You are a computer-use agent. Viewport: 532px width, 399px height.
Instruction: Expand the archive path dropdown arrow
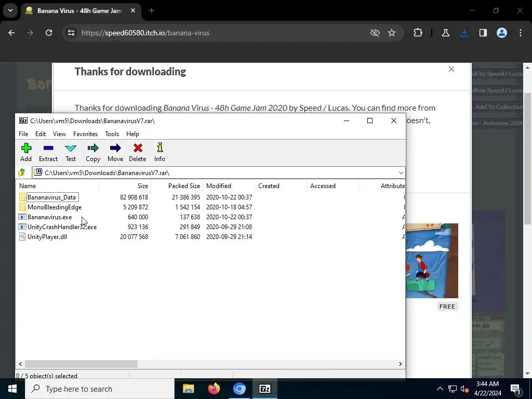click(x=401, y=172)
